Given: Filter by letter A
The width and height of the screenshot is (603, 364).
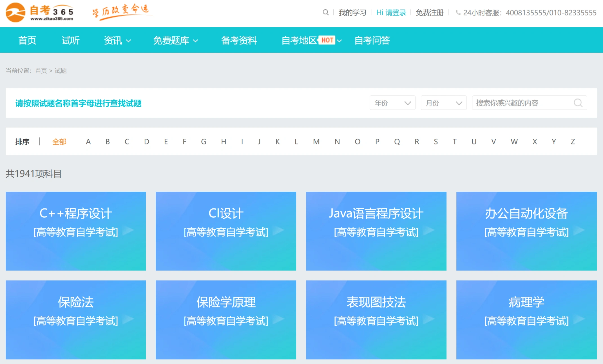Looking at the screenshot, I should [88, 142].
